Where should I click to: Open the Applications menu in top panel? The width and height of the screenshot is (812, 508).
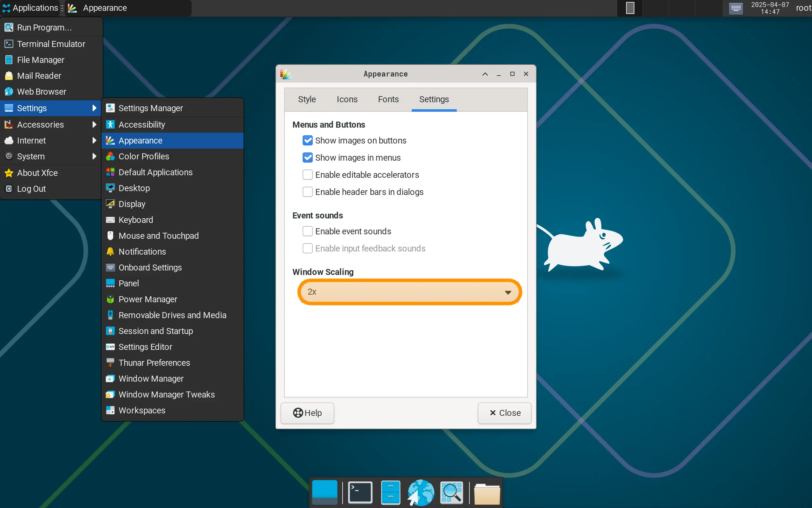30,8
